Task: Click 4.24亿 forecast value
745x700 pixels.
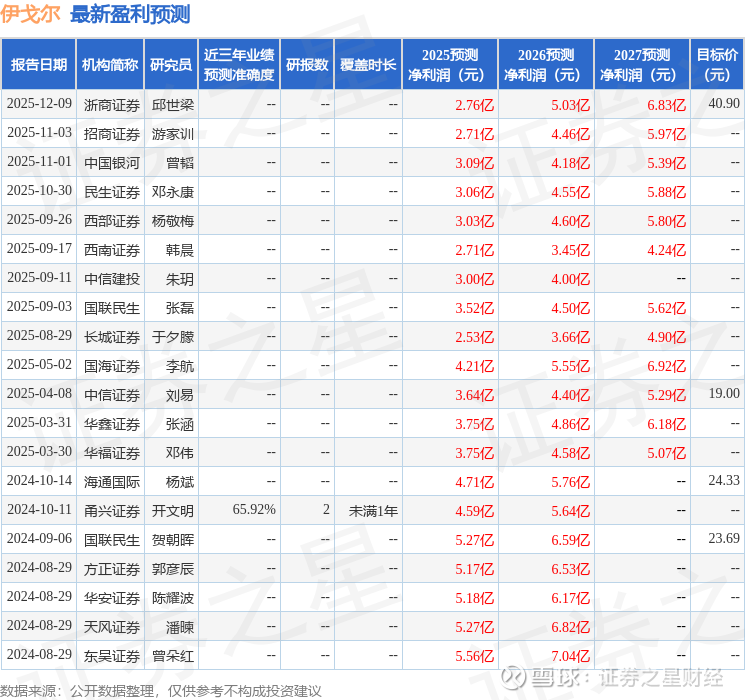Action: tap(666, 249)
